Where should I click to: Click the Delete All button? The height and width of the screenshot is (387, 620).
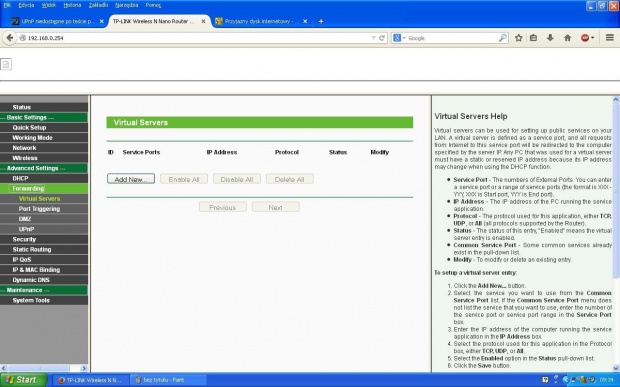coord(289,179)
